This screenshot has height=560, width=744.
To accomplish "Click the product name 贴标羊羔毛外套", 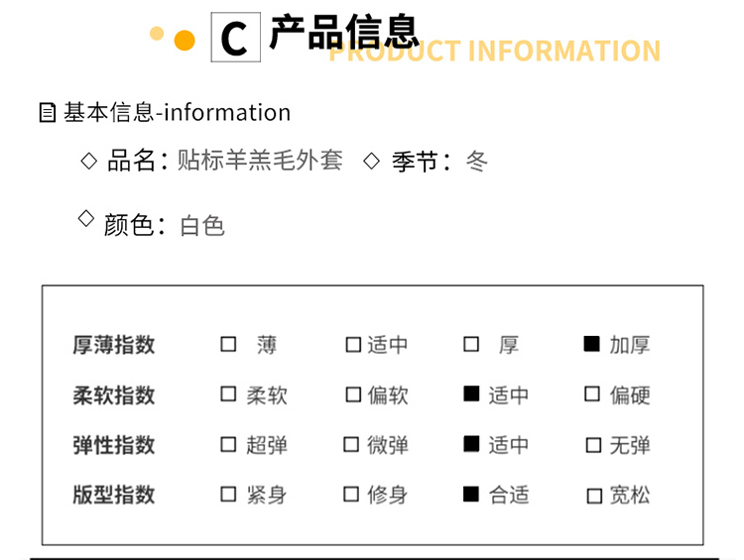I will coord(260,160).
